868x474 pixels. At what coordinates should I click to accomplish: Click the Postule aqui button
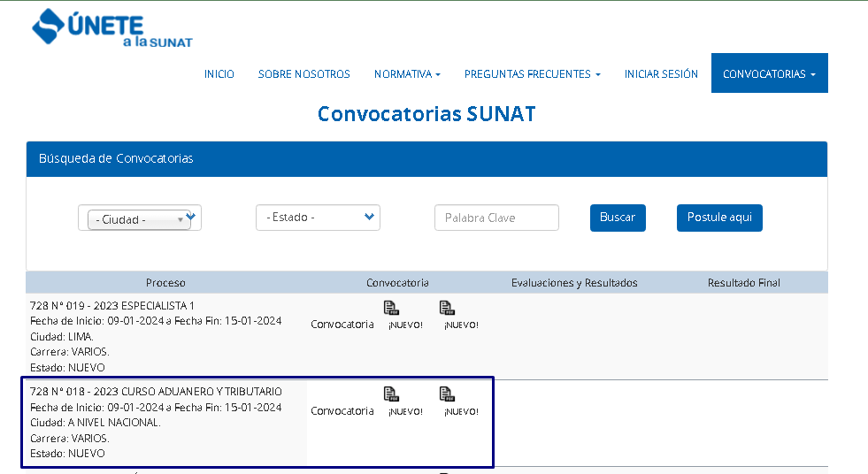(x=719, y=218)
